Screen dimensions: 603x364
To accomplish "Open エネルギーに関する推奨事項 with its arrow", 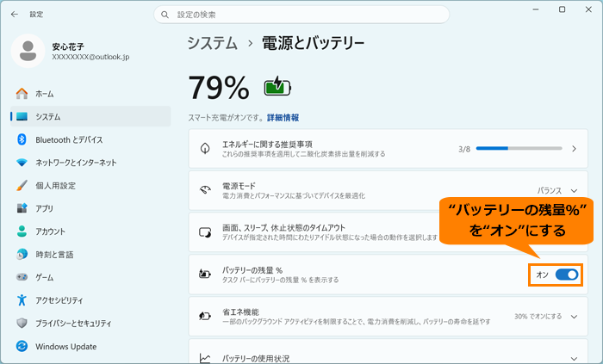I will [x=575, y=149].
